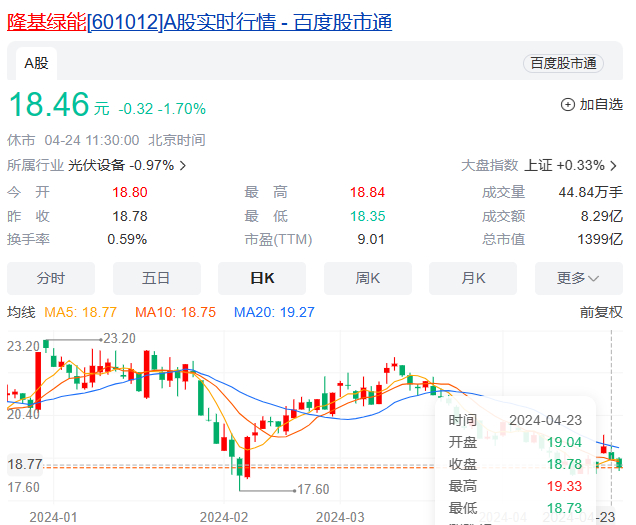The width and height of the screenshot is (636, 525).
Task: Switch to the 分时 chart tab
Action: (51, 278)
